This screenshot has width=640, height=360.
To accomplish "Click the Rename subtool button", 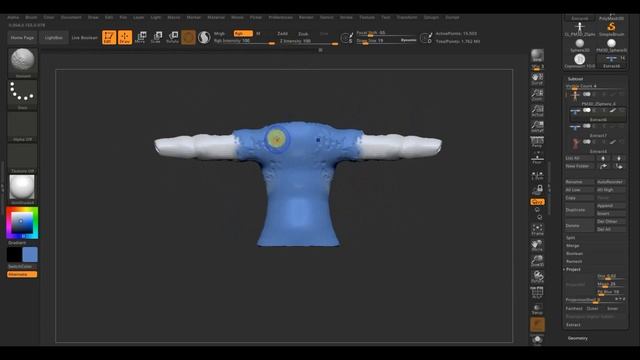I will (579, 182).
